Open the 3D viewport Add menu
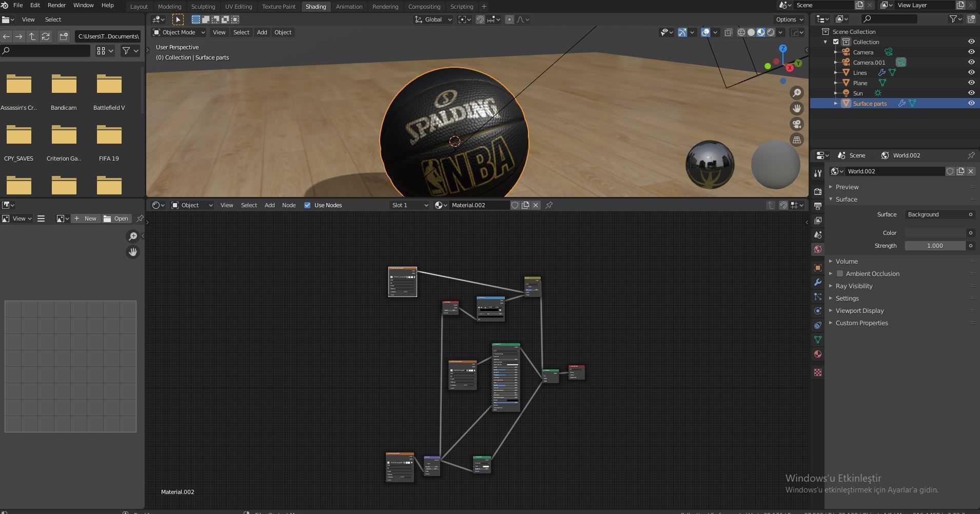Viewport: 980px width, 514px height. [x=262, y=32]
